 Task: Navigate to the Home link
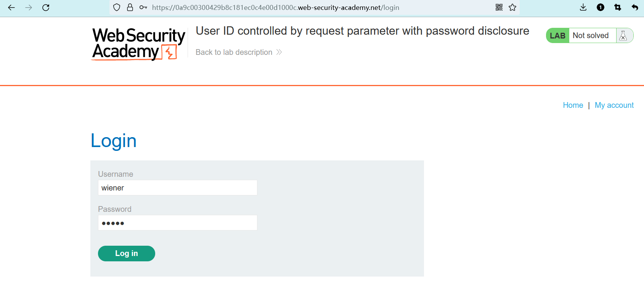pyautogui.click(x=573, y=105)
